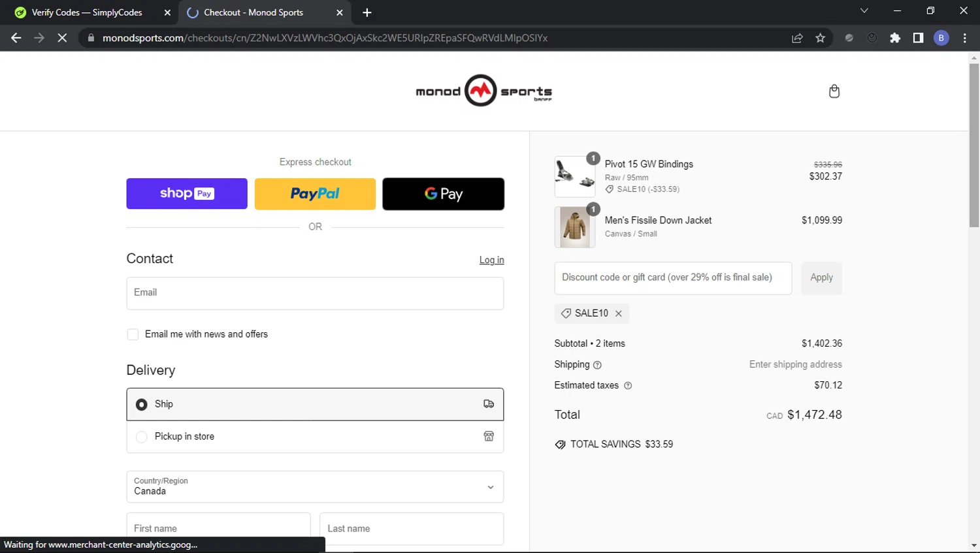Click the estimated taxes value $70.12
The image size is (980, 553).
(x=828, y=386)
